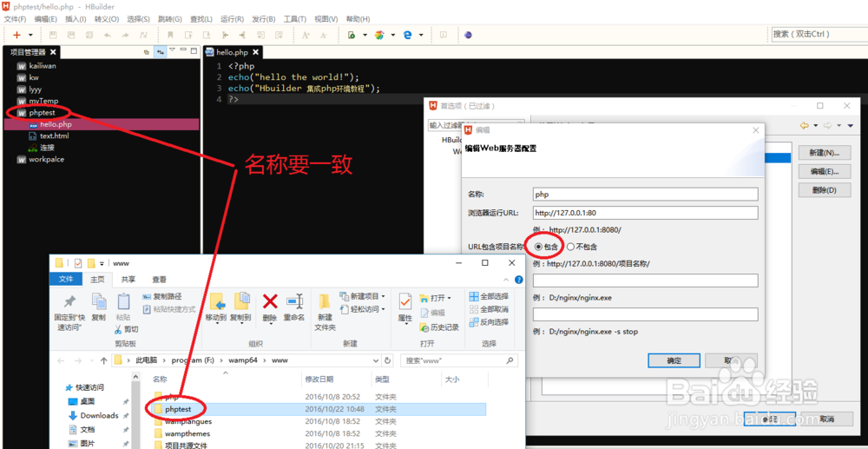The width and height of the screenshot is (868, 449).
Task: Open the dropdown arrow beside the red plus icon
Action: [x=30, y=35]
